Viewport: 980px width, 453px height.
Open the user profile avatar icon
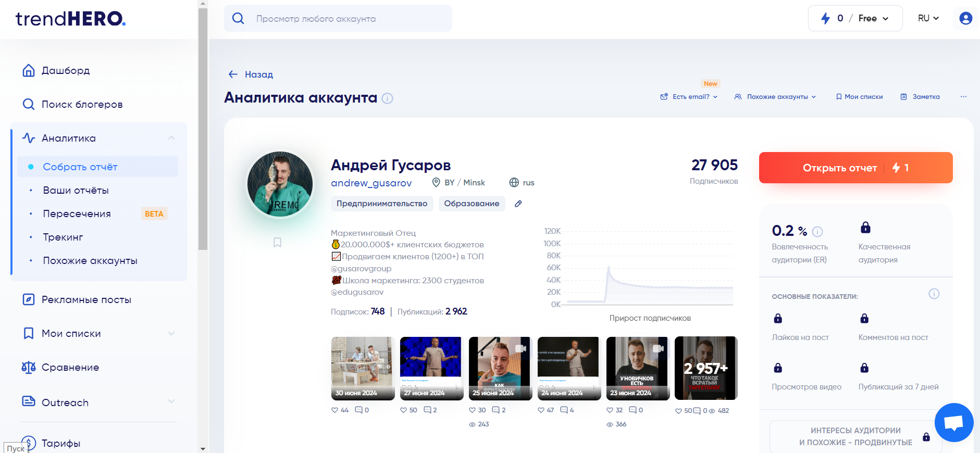coord(965,18)
